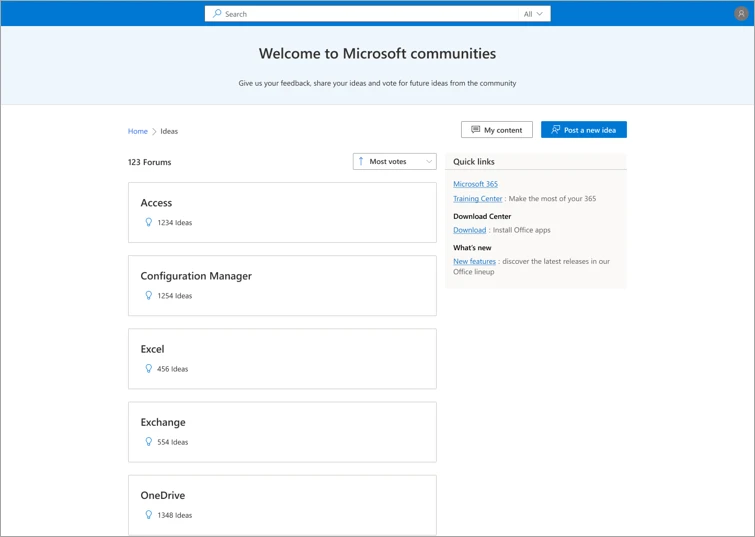Click lightbulb icon in Excel card
The image size is (755, 537).
point(148,368)
